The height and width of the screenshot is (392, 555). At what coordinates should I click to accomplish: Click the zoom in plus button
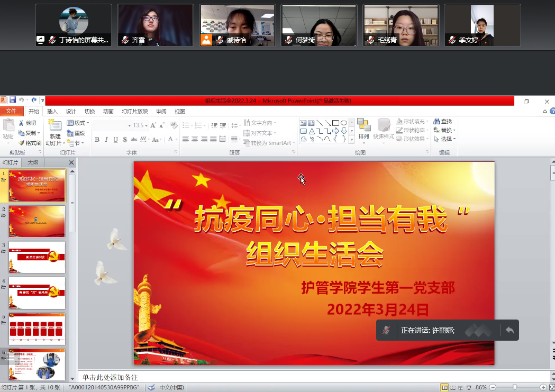pyautogui.click(x=543, y=388)
